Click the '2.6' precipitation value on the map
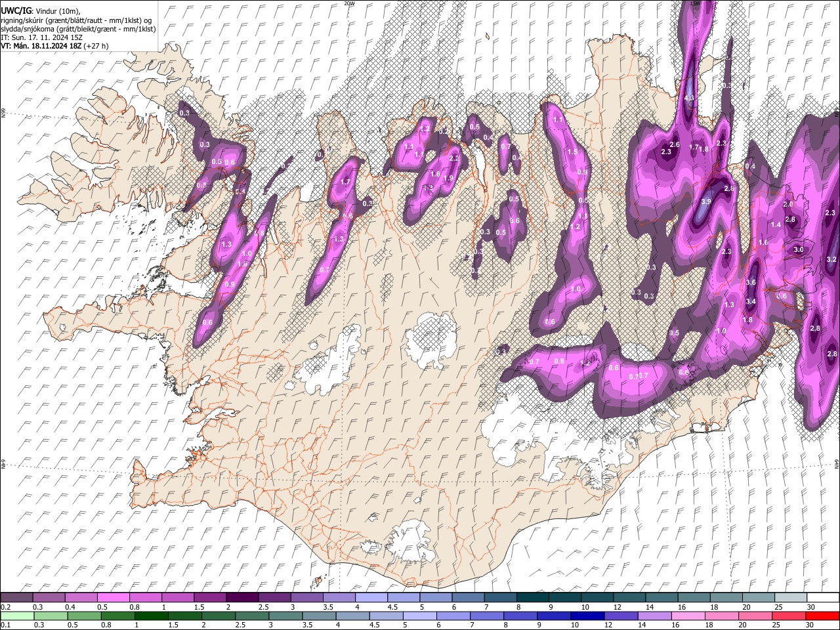Viewport: 840px width, 630px height. point(675,144)
